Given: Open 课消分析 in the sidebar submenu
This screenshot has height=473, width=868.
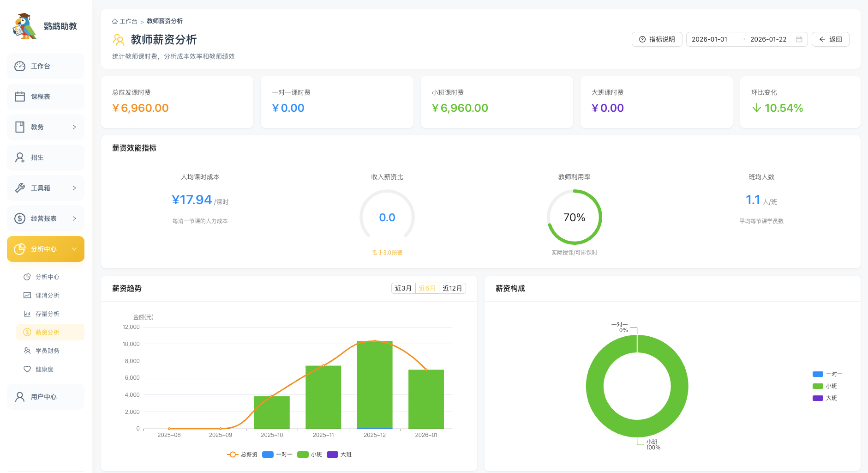Looking at the screenshot, I should (x=47, y=295).
